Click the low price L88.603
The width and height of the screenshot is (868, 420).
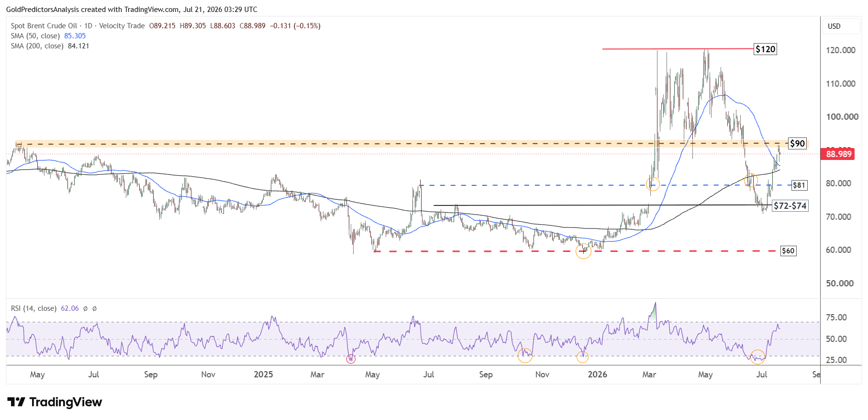coord(223,26)
